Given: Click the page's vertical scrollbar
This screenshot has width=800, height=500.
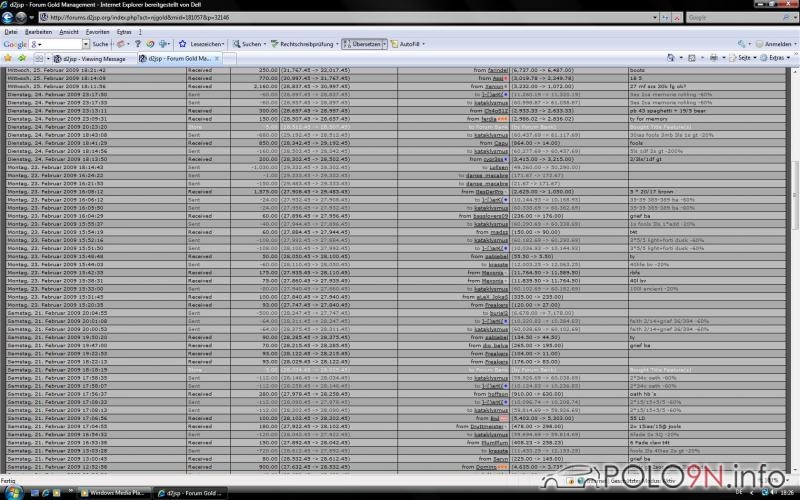Looking at the screenshot, I should (794, 250).
